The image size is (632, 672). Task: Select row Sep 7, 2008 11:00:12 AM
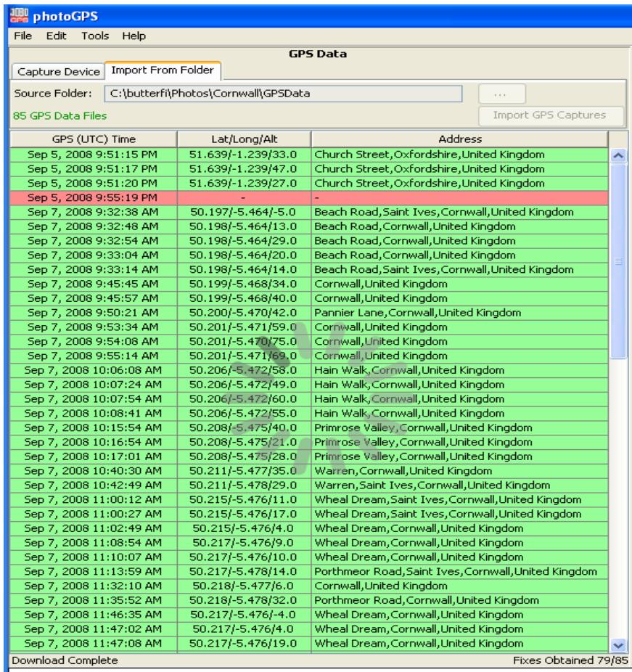[x=309, y=500]
